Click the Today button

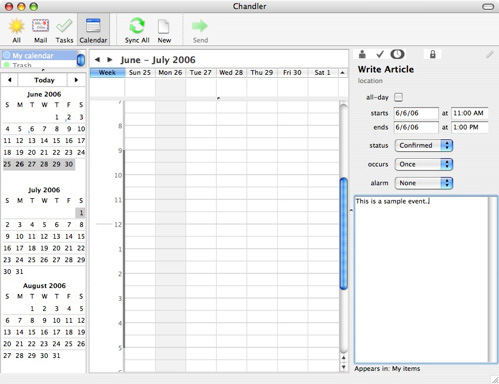pyautogui.click(x=44, y=80)
